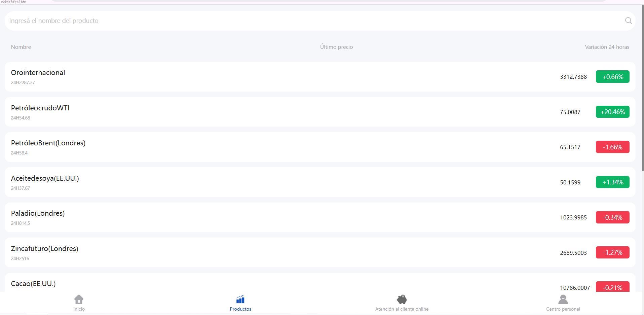The width and height of the screenshot is (644, 315).
Task: Open Aceitedesoya(EE.UU.) product details
Action: click(x=45, y=178)
